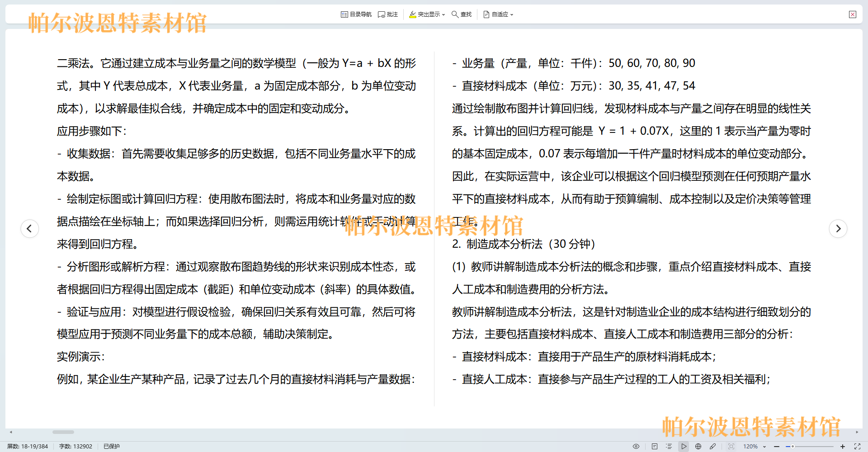Click the line starting 收集数据:
Viewport: 868px width, 452px height.
(x=236, y=154)
